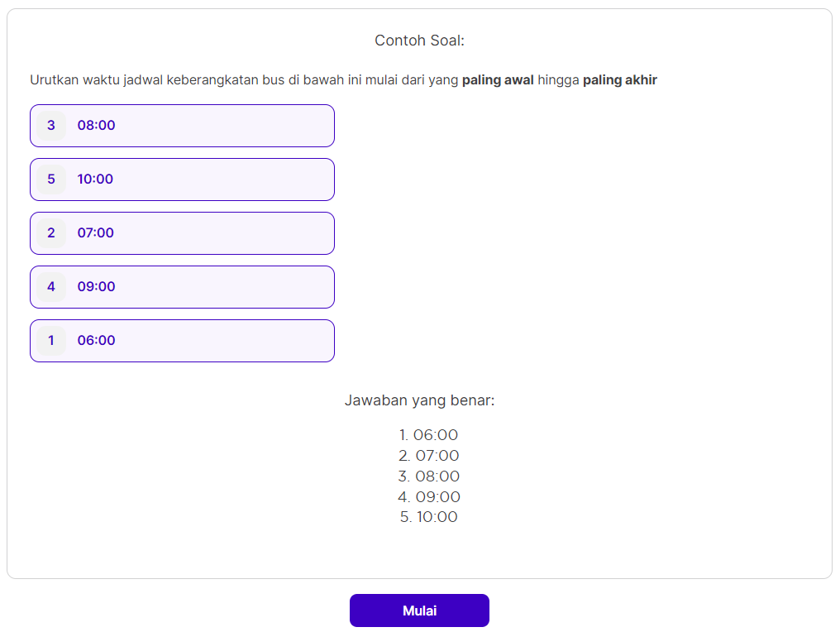The width and height of the screenshot is (840, 632).
Task: Click the 'Contoh Soal:' heading
Action: coord(419,41)
